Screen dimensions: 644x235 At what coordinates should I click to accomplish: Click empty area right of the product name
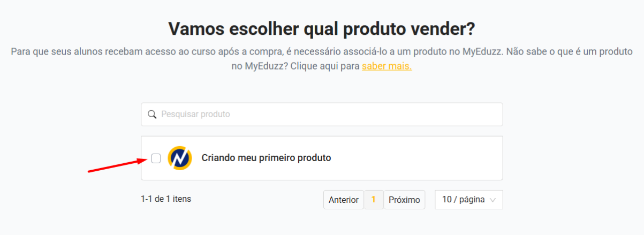[418, 158]
